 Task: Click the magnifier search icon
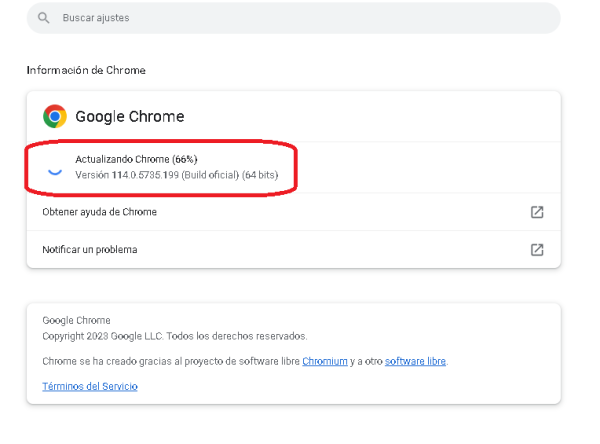44,18
